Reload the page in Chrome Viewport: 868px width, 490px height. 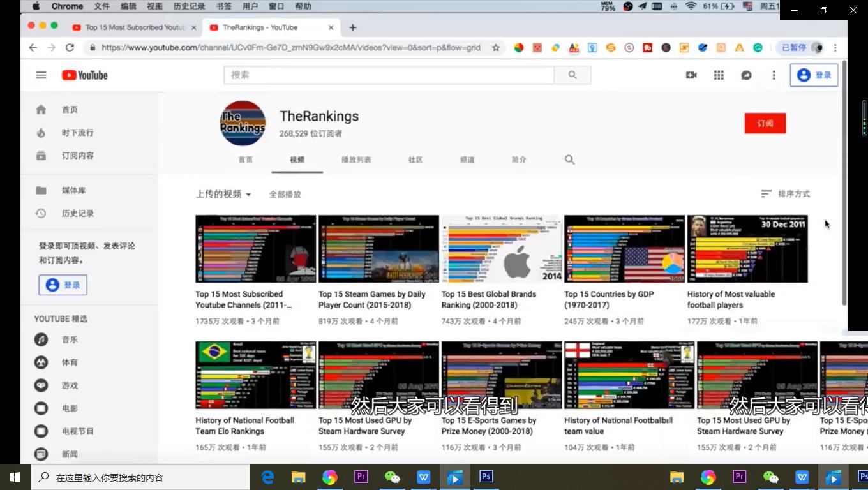(70, 48)
